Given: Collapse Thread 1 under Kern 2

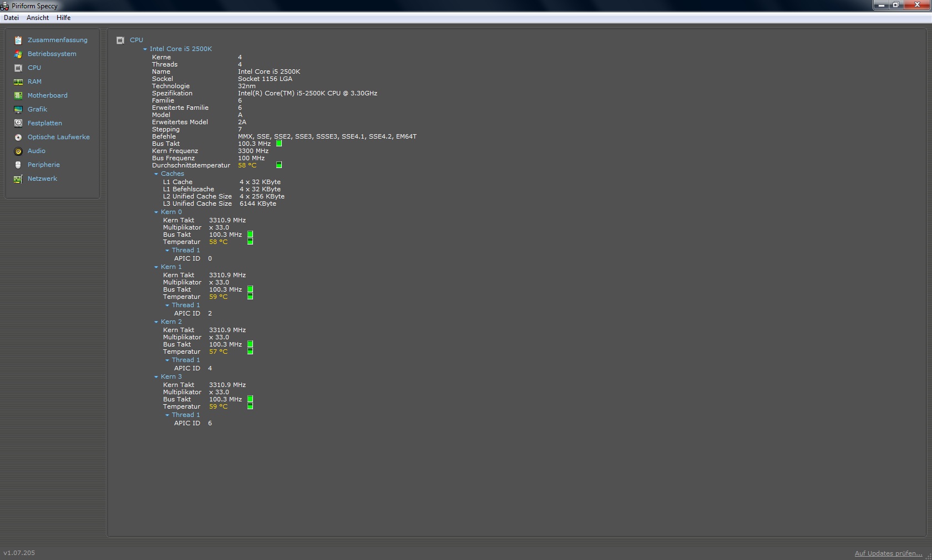Looking at the screenshot, I should point(168,360).
